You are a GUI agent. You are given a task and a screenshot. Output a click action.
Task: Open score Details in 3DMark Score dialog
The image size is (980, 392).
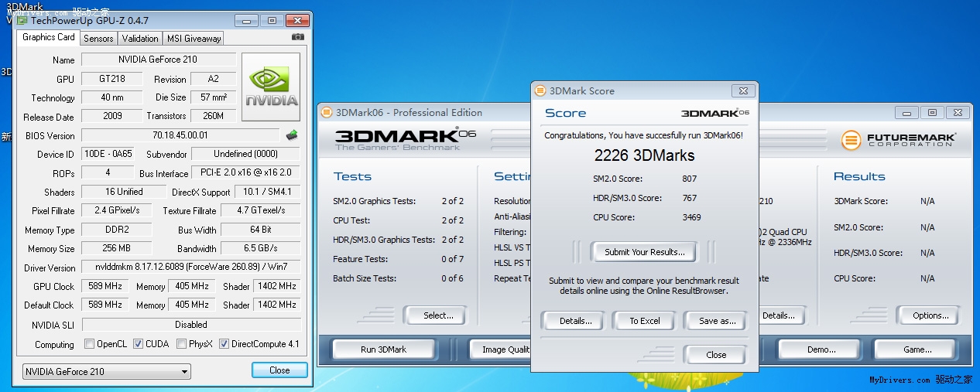(575, 321)
